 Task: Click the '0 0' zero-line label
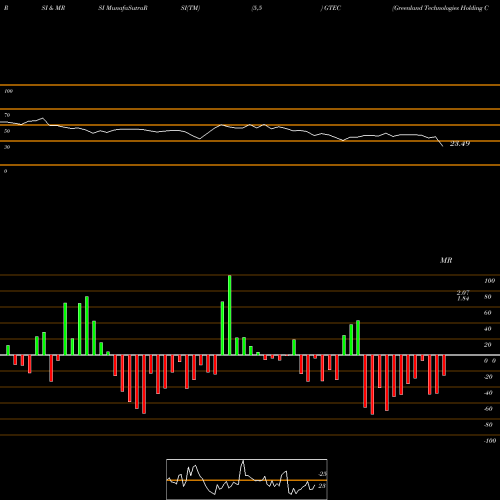(x=490, y=361)
